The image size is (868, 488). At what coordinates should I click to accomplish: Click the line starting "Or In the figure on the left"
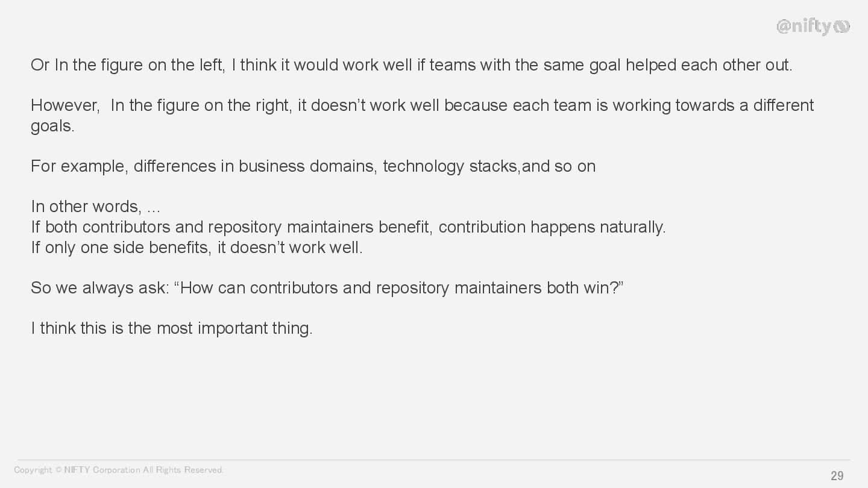411,65
